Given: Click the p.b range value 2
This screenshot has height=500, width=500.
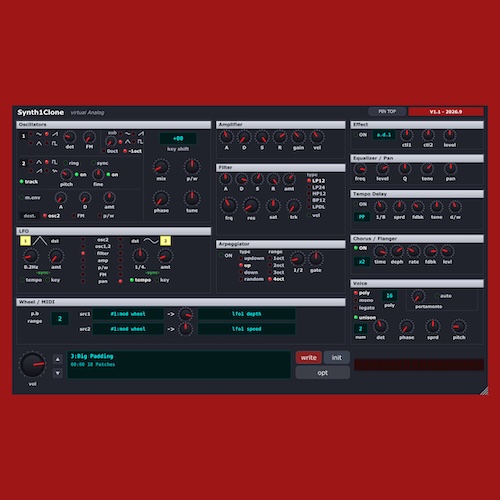Looking at the screenshot, I should (60, 319).
